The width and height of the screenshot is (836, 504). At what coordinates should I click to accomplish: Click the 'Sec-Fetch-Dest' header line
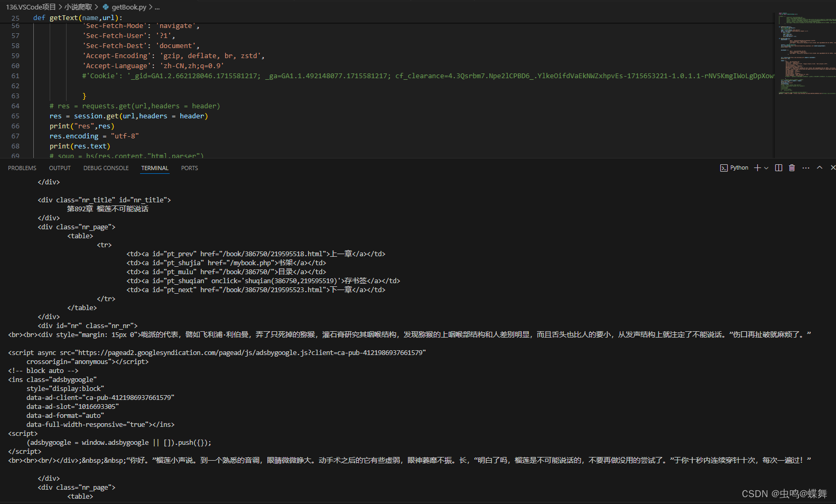(141, 46)
